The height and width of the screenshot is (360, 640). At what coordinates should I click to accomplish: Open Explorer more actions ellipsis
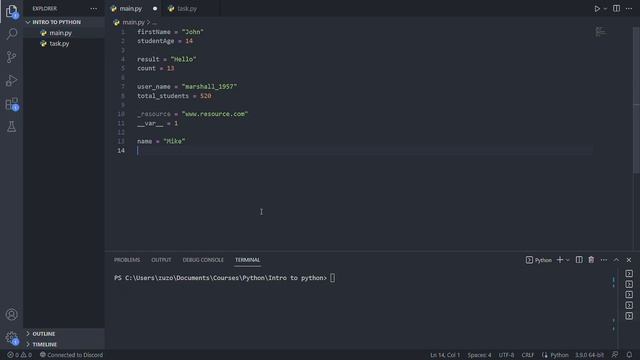point(94,9)
